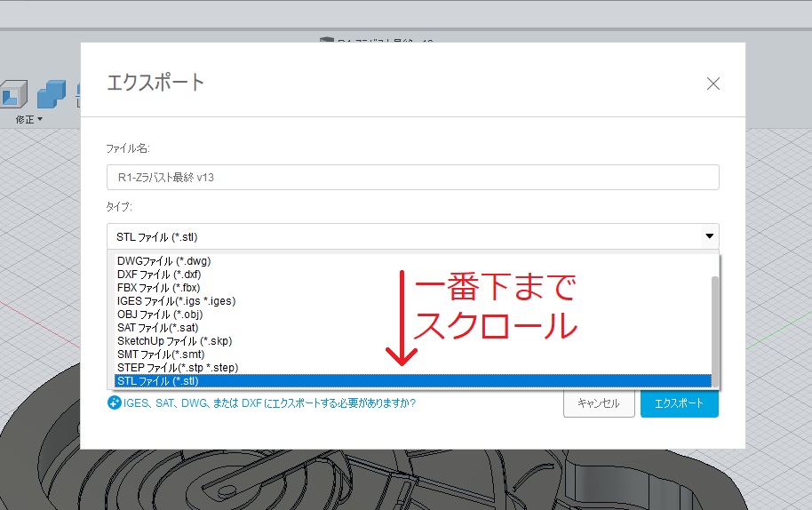This screenshot has width=812, height=510.
Task: Select IGES ファイル(*.igs *.iges)
Action: 413,301
